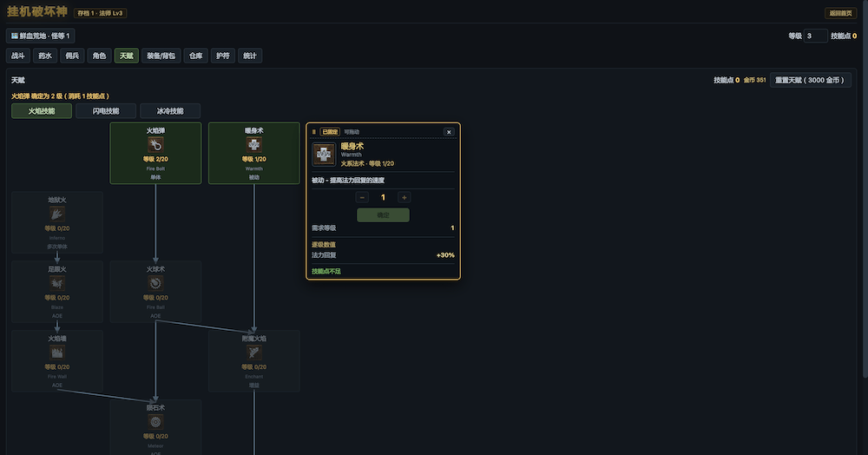Click the +30% mana regen value
Viewport: 868px width, 455px height.
[445, 255]
